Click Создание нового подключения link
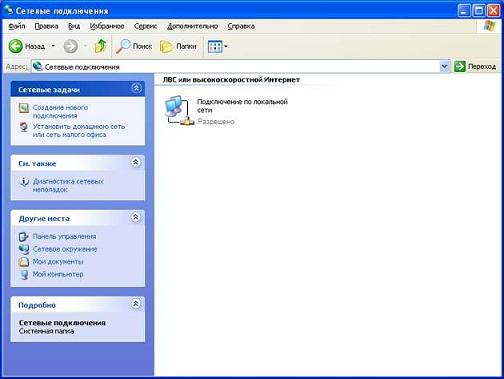 tap(60, 111)
